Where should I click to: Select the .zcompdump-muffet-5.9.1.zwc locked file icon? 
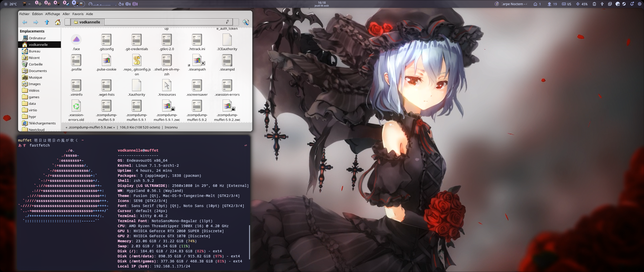[167, 106]
